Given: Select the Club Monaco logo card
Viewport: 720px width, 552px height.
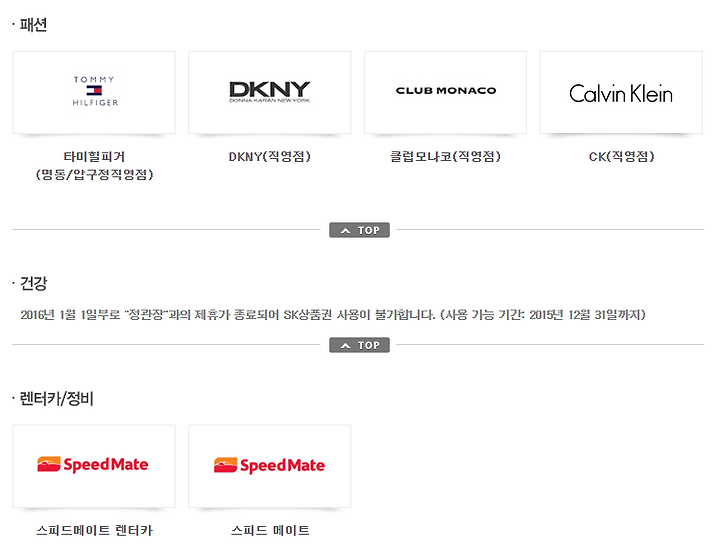Looking at the screenshot, I should [445, 92].
